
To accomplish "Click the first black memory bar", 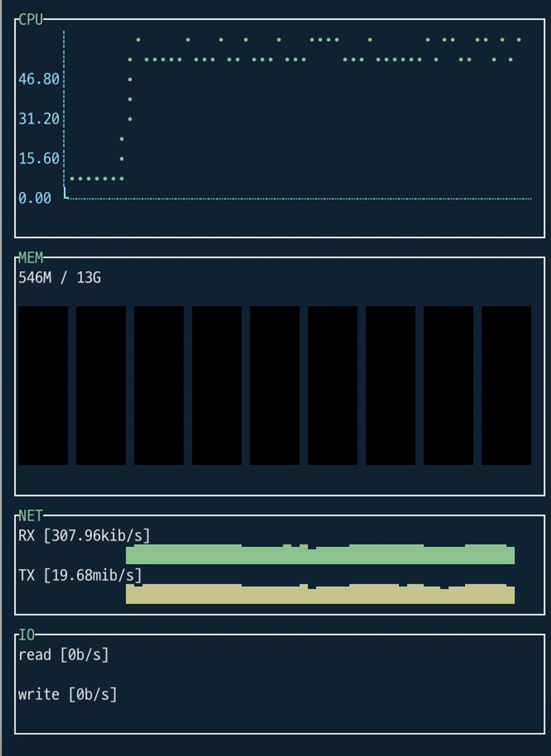I will [43, 385].
